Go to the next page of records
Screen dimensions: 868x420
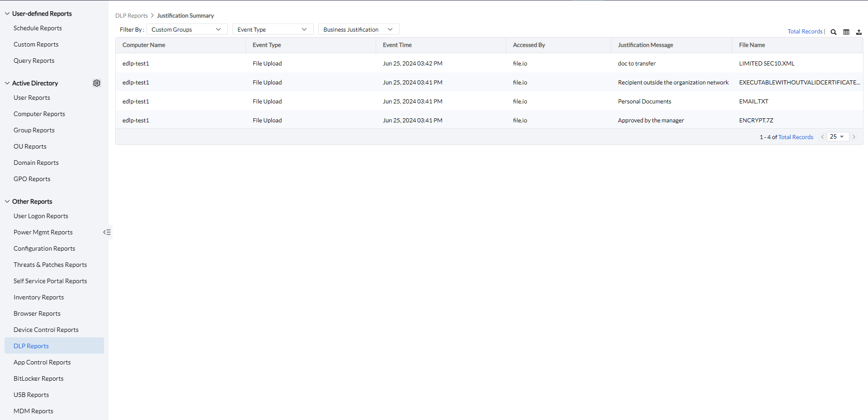click(x=854, y=137)
